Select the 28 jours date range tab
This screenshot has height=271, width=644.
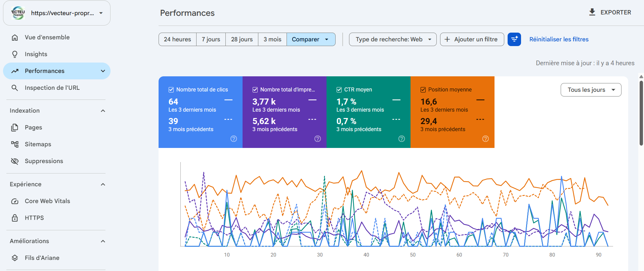tap(242, 39)
